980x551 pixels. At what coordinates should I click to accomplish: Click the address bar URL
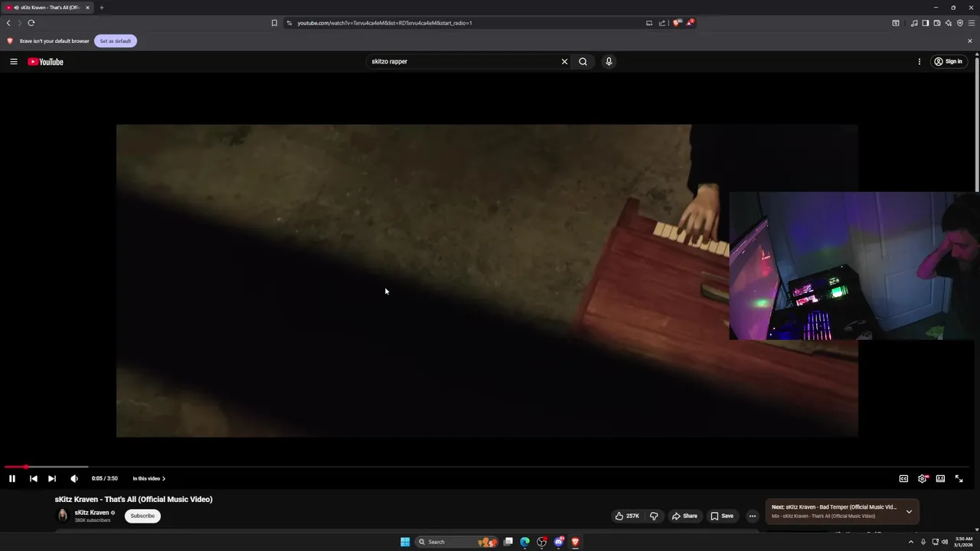pos(384,23)
